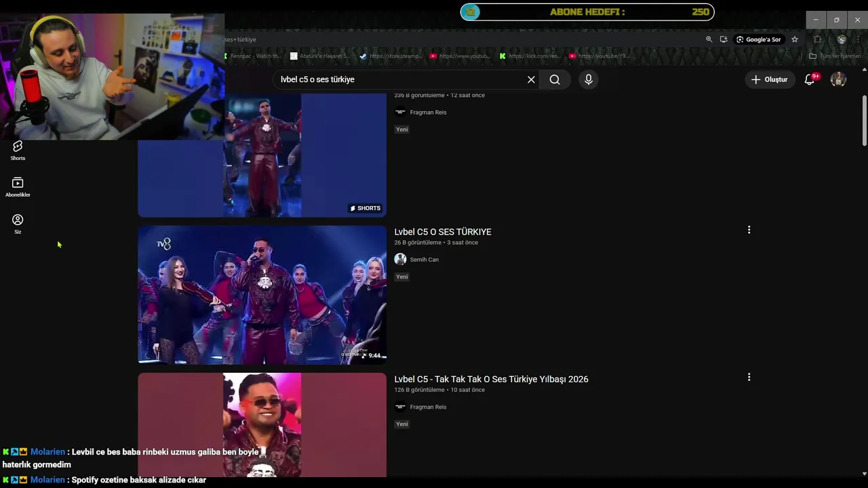Click the Google'a Sor button

tap(759, 39)
